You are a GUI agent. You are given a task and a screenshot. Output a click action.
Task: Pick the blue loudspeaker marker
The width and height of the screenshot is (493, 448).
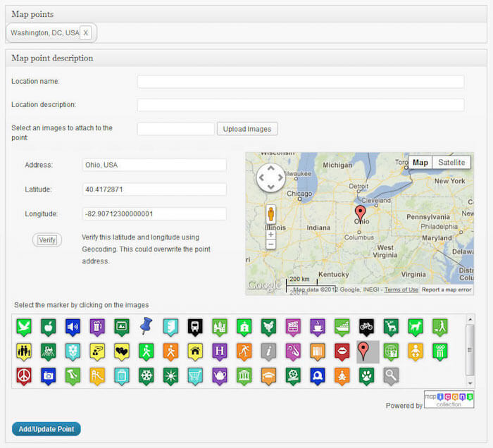point(73,327)
